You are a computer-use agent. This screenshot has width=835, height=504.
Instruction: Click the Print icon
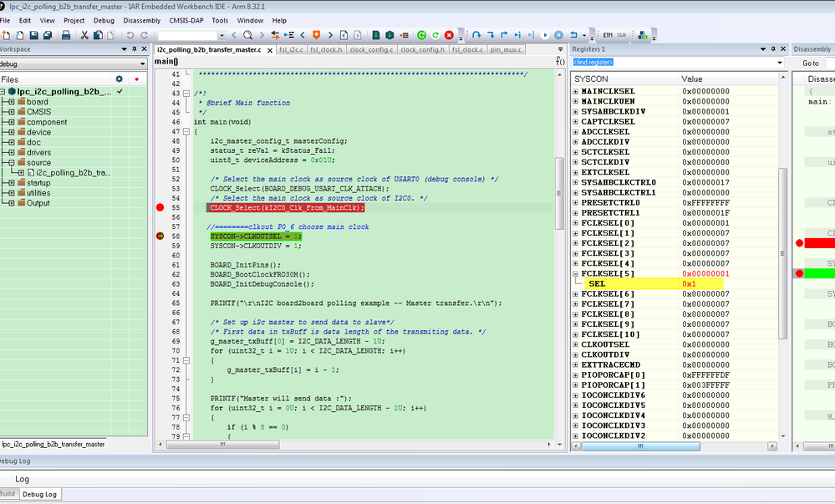(x=66, y=35)
